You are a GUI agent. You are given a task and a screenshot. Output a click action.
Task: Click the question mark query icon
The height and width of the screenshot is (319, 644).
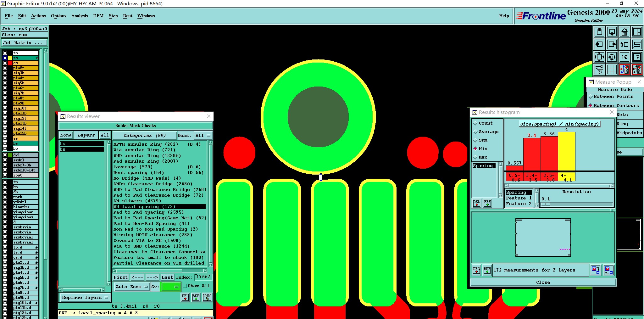coord(637,57)
